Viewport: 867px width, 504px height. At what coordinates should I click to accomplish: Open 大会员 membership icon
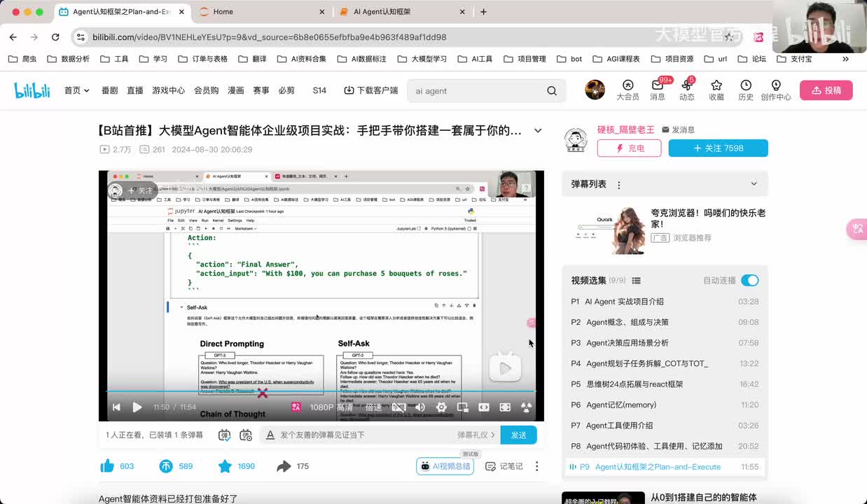point(627,90)
